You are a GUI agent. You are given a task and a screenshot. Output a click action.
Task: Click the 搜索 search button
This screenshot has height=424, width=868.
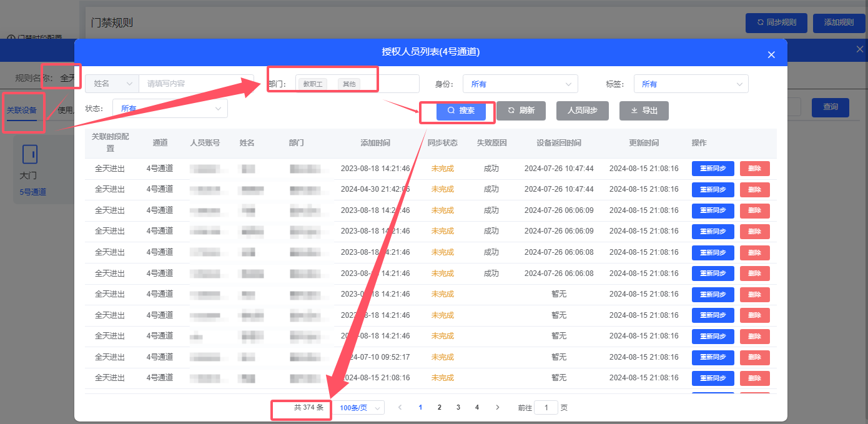(461, 111)
